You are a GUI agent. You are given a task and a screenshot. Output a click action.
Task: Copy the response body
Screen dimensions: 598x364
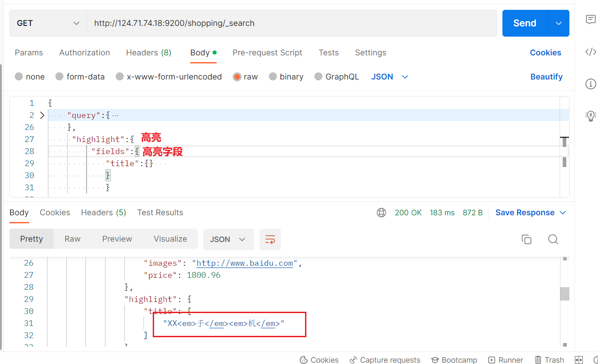coord(527,239)
